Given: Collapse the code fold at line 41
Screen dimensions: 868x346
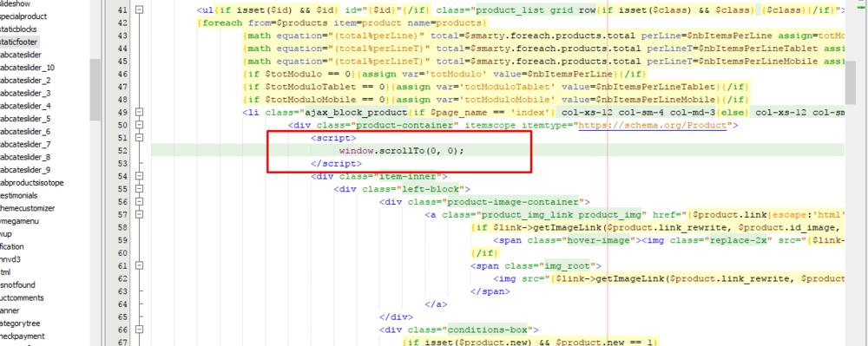Looking at the screenshot, I should pyautogui.click(x=140, y=10).
